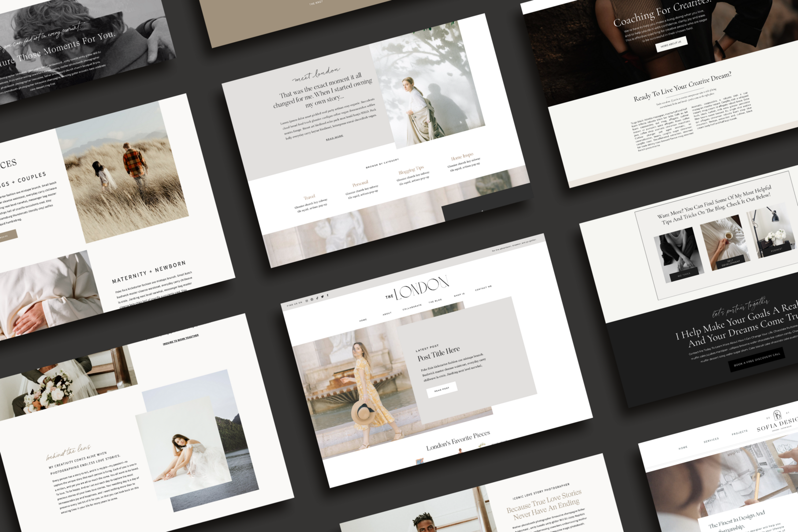
Task: Click the Post Title Here heading
Action: tap(438, 354)
